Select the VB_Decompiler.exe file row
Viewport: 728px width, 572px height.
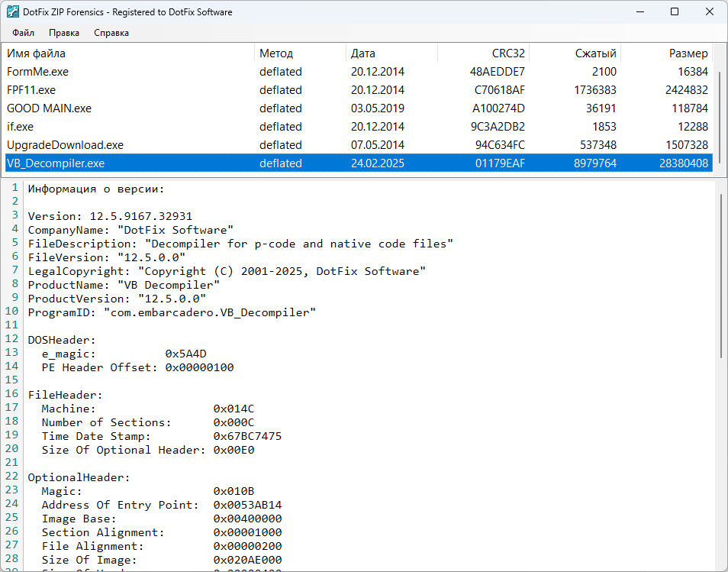coord(359,163)
